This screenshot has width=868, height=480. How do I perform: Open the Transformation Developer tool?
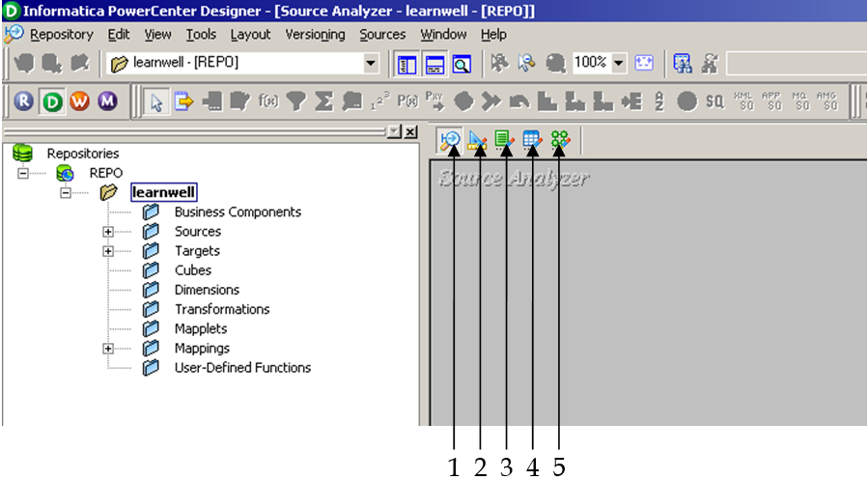tap(504, 140)
